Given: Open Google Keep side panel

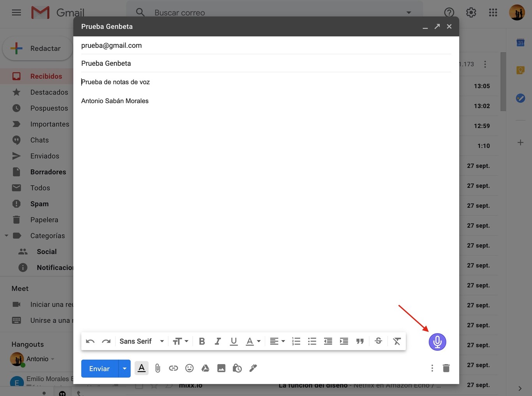Looking at the screenshot, I should click(520, 70).
